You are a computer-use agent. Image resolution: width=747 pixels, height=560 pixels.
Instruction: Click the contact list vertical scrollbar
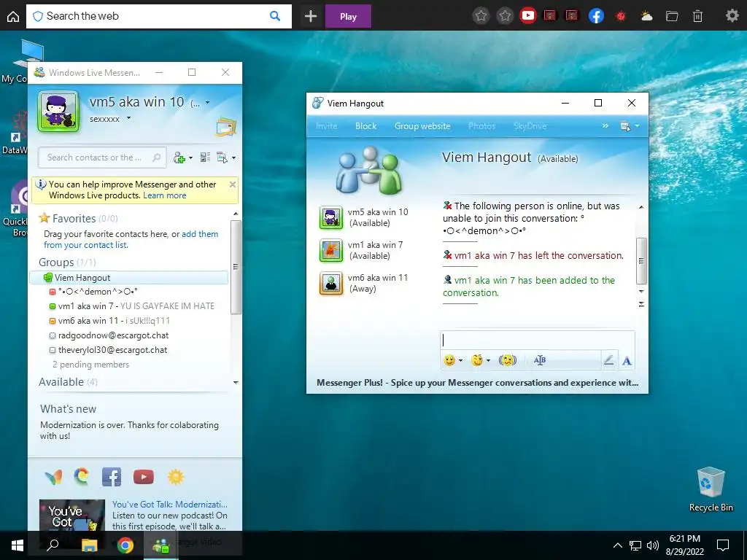pos(236,267)
